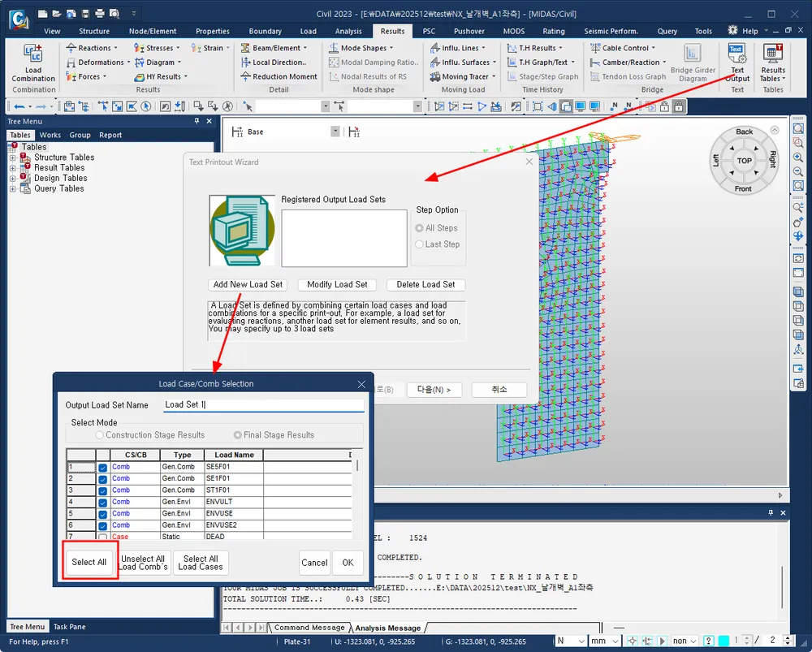Expand Result Tables tree node
The image size is (812, 652).
[12, 168]
